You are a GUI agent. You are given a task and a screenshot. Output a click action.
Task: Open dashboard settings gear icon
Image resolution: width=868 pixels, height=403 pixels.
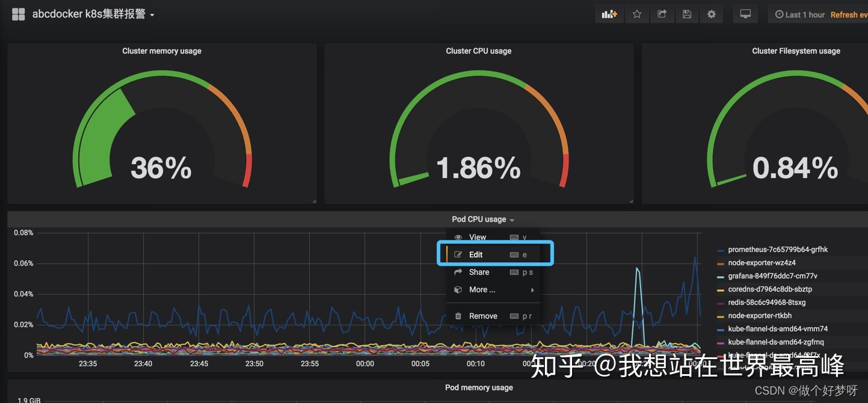(x=712, y=14)
